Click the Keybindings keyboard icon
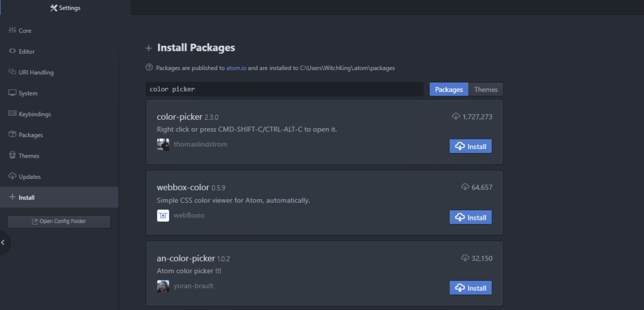Viewport: 644px width, 310px height. (12, 113)
